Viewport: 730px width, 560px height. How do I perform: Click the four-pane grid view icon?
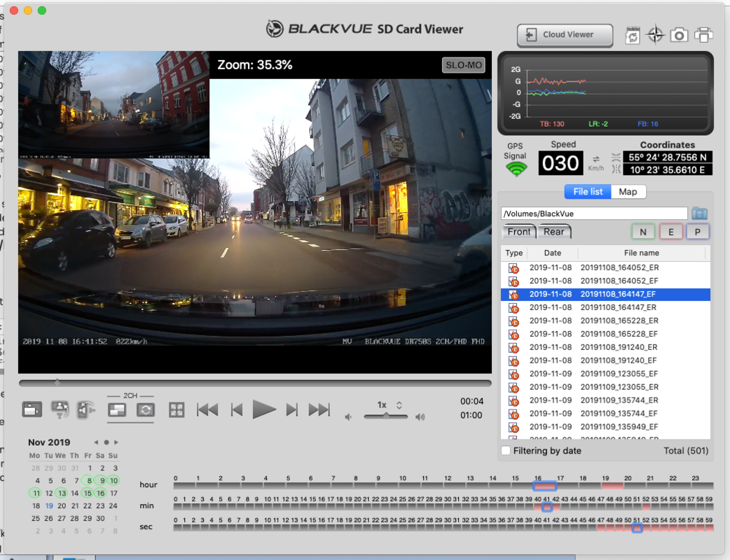point(177,410)
